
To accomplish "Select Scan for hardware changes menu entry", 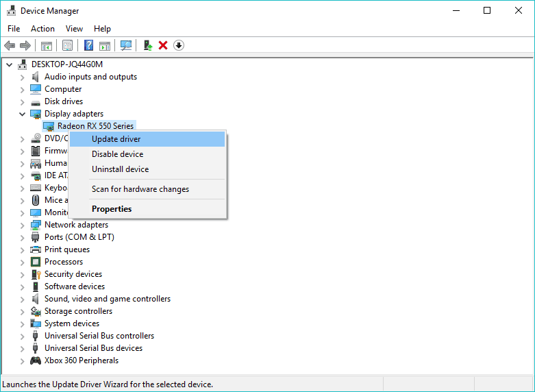I will [147, 189].
